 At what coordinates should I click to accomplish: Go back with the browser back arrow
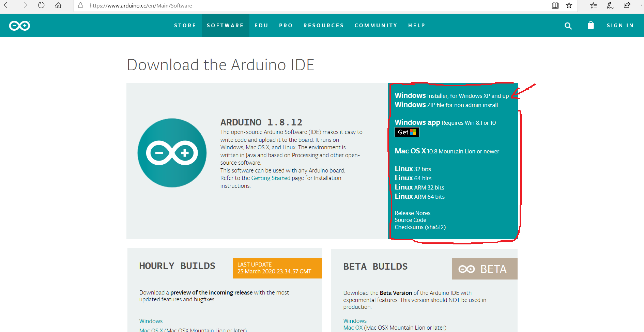(x=7, y=5)
